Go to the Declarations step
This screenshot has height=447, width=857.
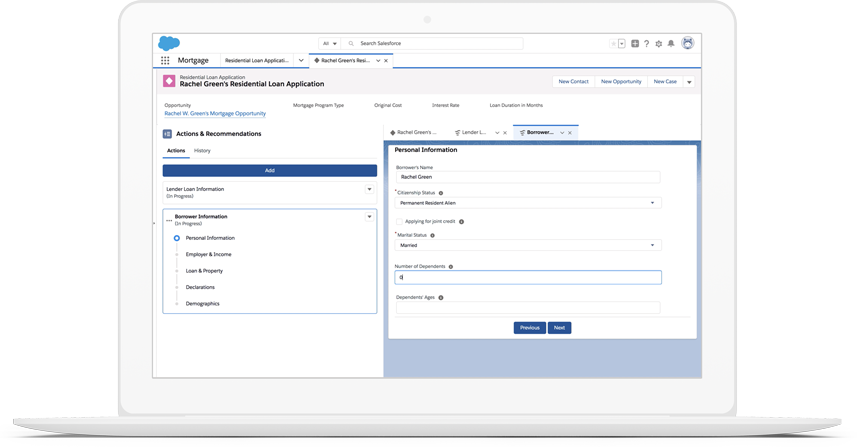pyautogui.click(x=200, y=287)
